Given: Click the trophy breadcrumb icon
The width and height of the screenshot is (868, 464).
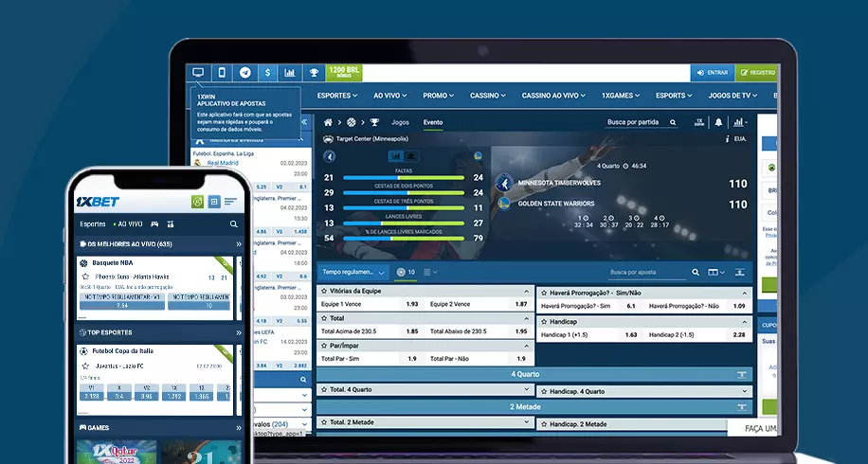Looking at the screenshot, I should 374,122.
